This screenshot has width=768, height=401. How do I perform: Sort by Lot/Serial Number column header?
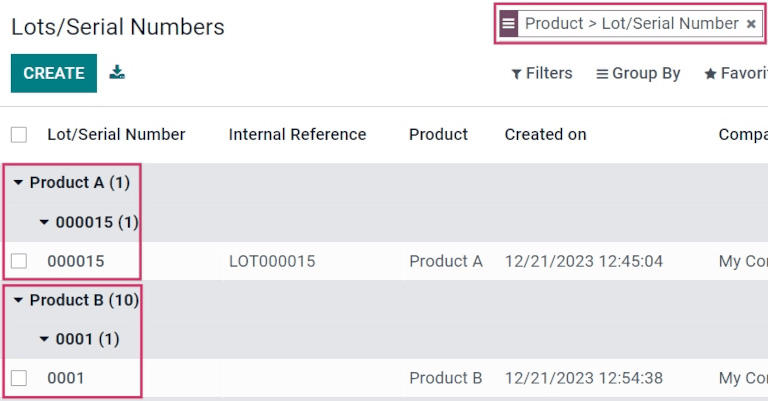[x=116, y=135]
